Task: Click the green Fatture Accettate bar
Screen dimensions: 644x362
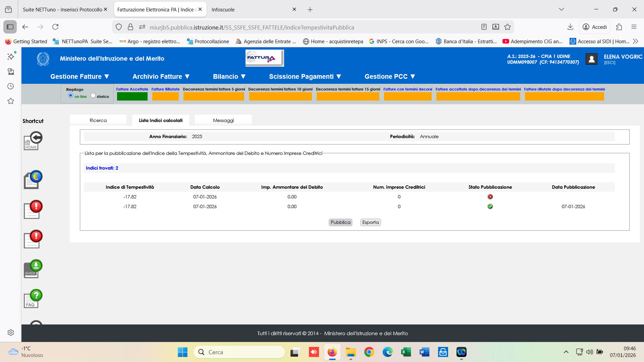Action: point(132,97)
